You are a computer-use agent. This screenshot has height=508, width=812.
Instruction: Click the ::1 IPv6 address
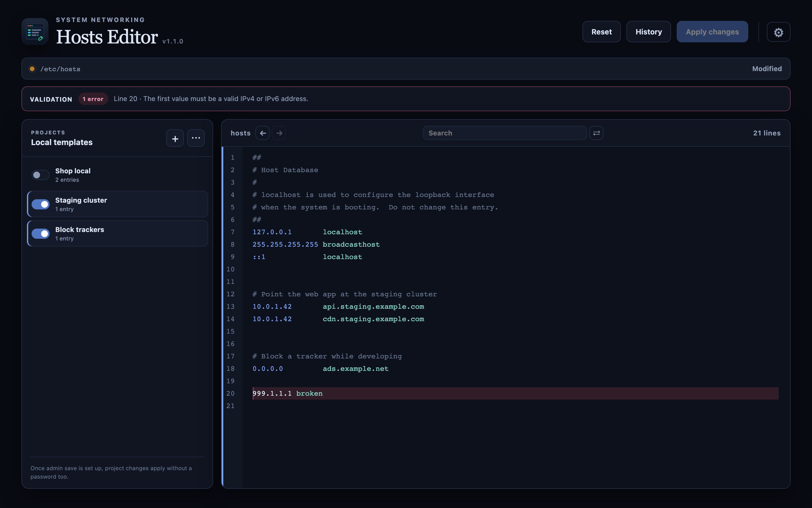click(x=259, y=257)
